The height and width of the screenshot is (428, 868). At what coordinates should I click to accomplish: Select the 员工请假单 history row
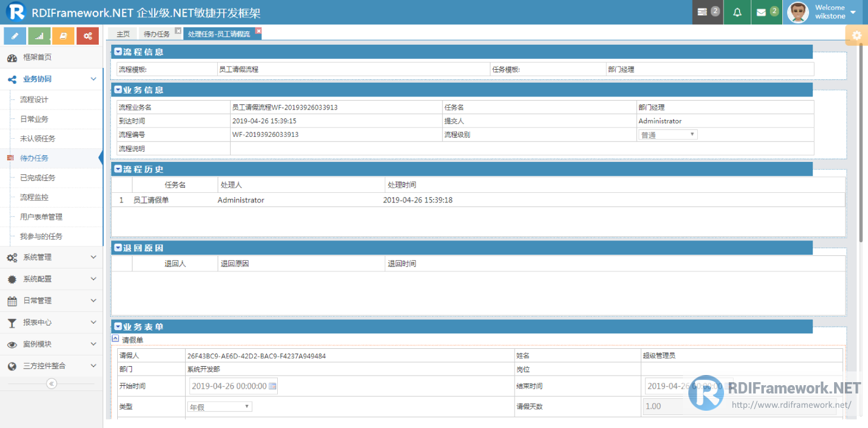478,200
